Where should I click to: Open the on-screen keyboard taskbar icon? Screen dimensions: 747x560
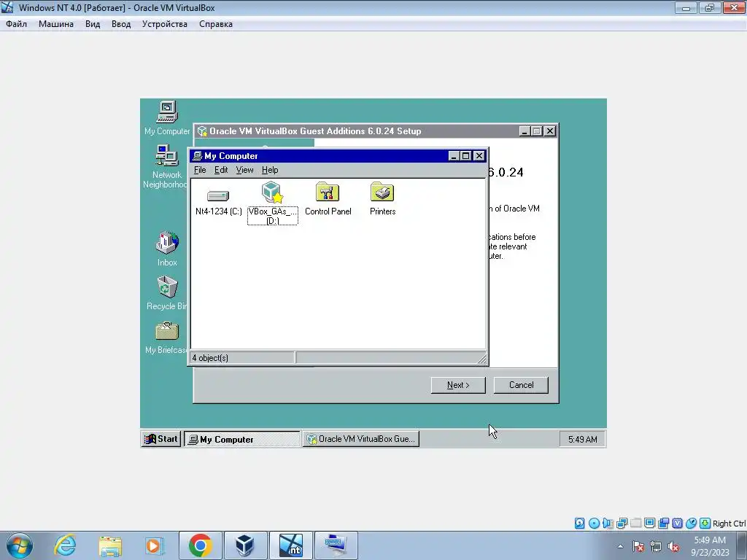click(x=336, y=545)
